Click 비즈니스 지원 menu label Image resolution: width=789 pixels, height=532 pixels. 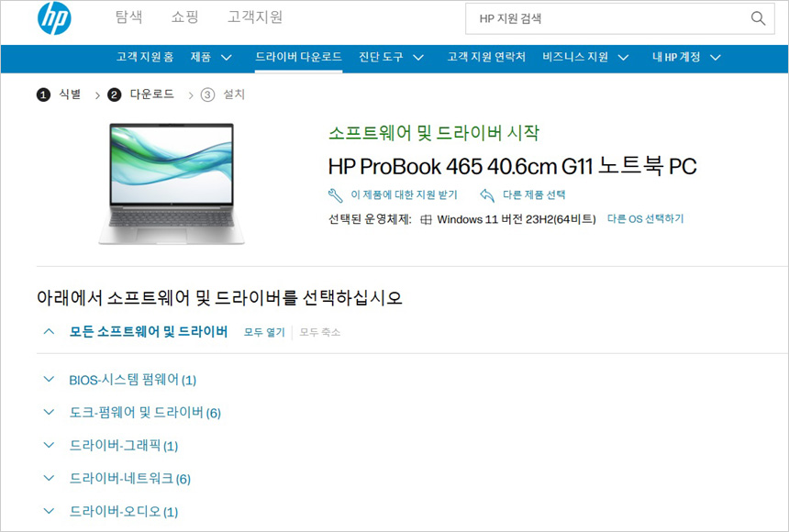(575, 57)
